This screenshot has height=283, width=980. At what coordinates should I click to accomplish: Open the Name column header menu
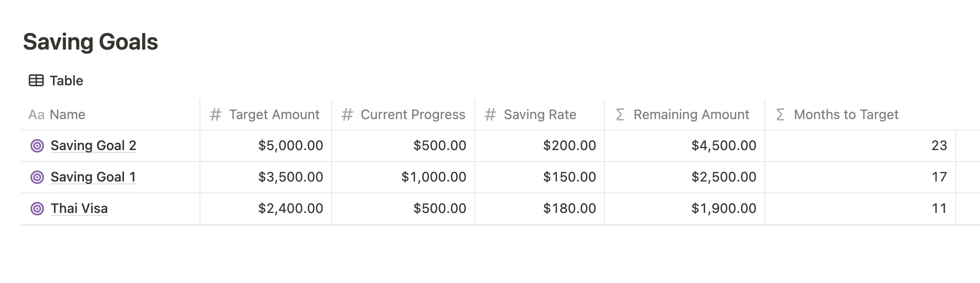tap(67, 115)
